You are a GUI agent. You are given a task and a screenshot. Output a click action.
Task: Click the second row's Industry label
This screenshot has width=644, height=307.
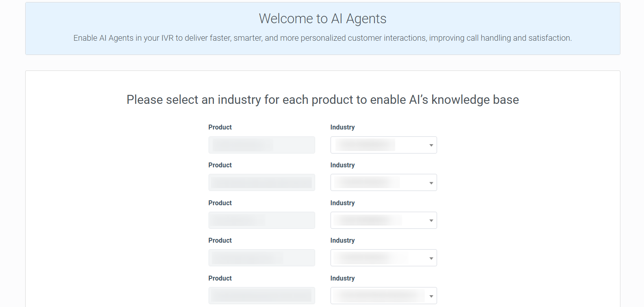(x=342, y=165)
